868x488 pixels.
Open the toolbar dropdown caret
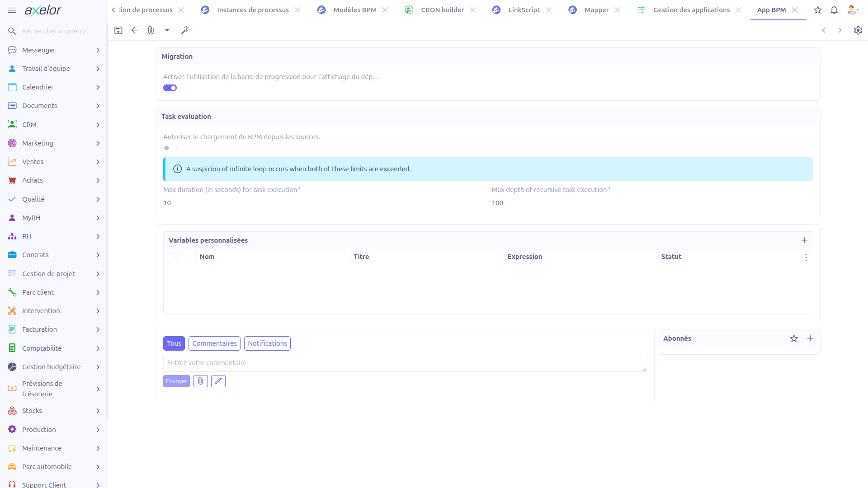point(167,30)
